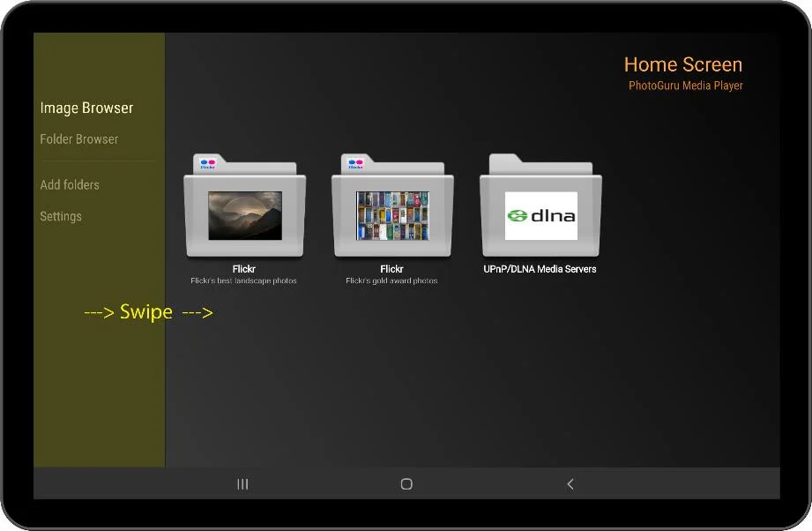Click the "UPnP/DLNA Media Servers" label

click(x=540, y=269)
